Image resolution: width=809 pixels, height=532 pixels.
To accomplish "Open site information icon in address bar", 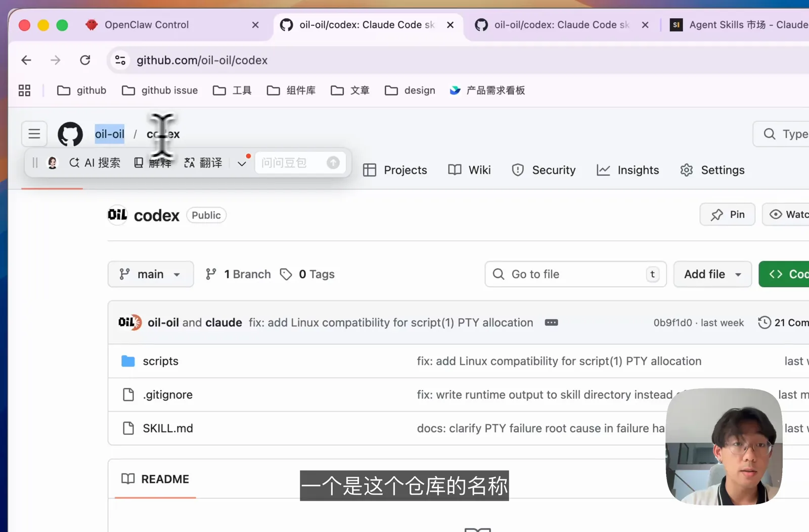I will pyautogui.click(x=120, y=60).
